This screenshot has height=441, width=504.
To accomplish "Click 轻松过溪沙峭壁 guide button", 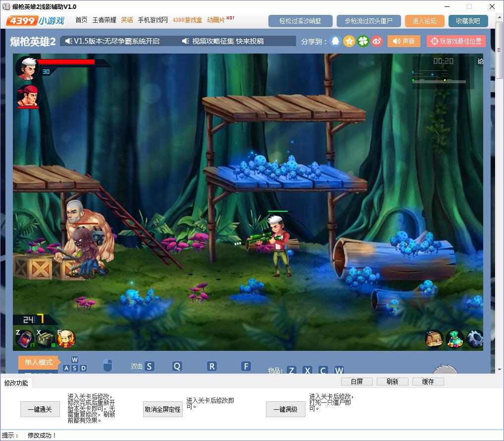I will (x=300, y=21).
